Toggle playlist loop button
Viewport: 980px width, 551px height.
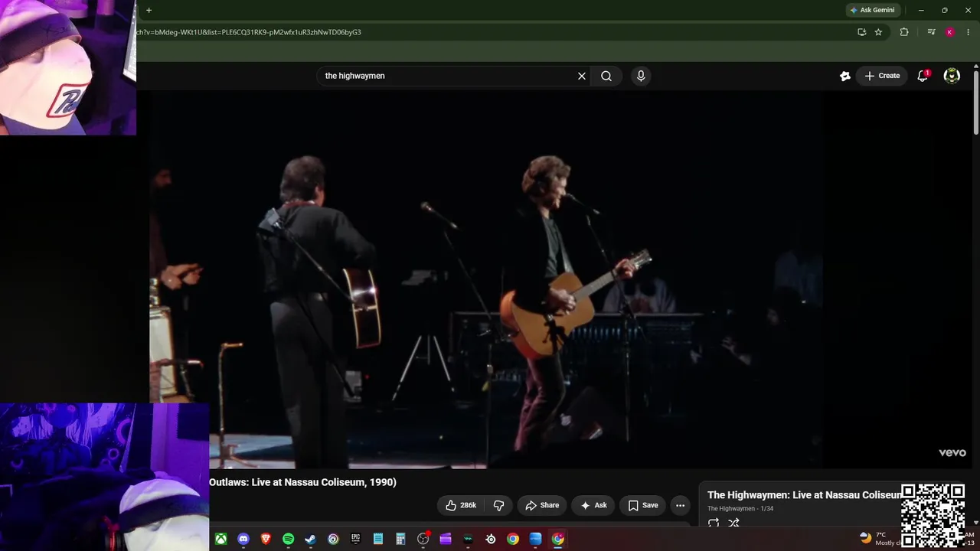coord(713,523)
